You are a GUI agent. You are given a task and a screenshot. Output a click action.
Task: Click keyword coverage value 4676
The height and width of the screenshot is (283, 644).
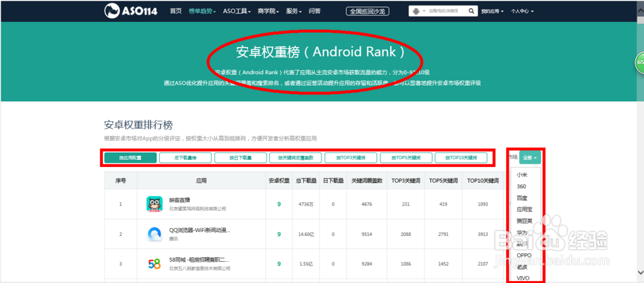click(367, 204)
